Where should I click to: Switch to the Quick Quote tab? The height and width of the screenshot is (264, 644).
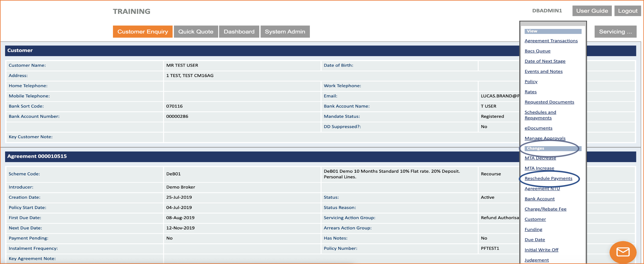(196, 32)
